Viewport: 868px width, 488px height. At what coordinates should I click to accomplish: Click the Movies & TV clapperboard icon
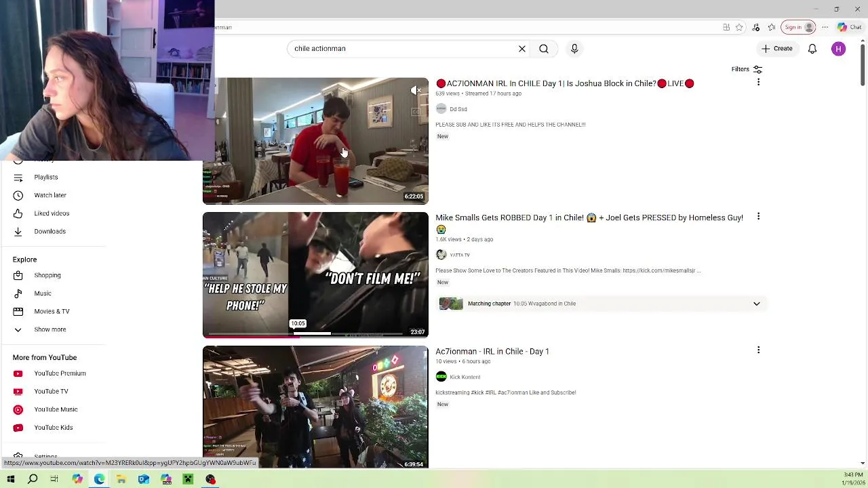pos(18,312)
